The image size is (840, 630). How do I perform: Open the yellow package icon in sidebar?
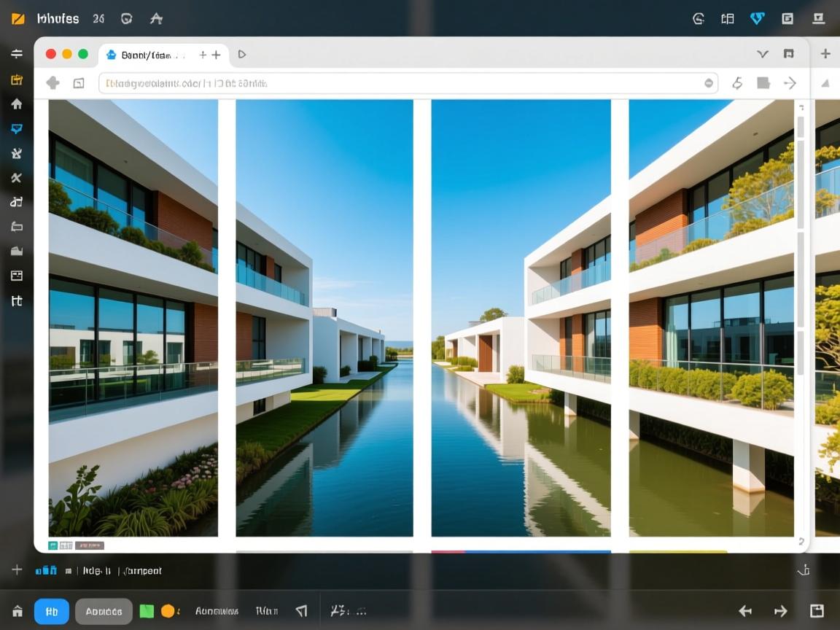coord(16,79)
